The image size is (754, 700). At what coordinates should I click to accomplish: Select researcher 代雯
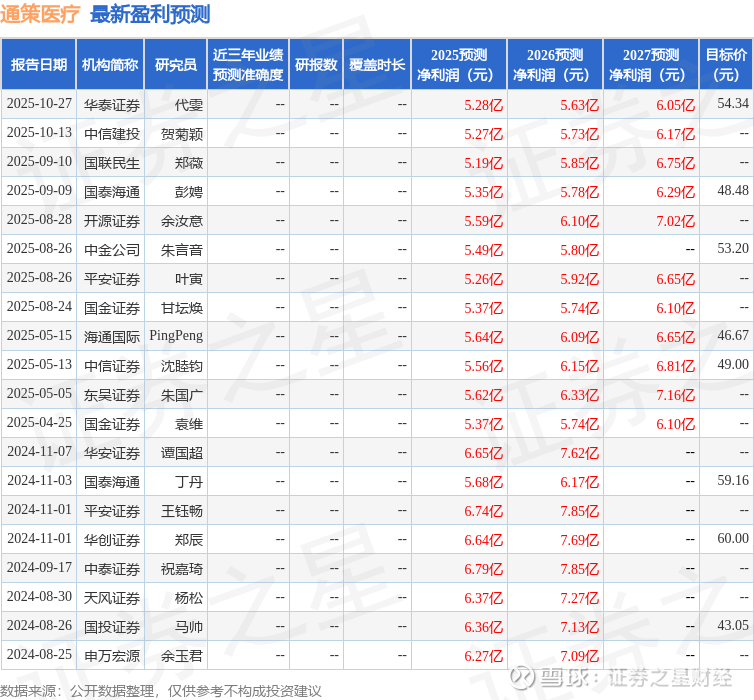coord(188,105)
